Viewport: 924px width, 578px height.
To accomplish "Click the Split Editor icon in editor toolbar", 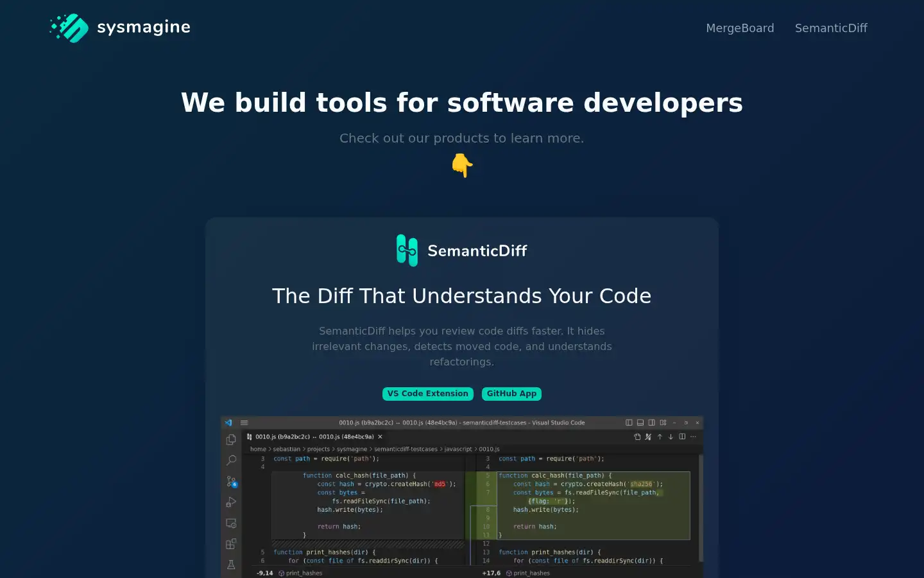I will click(682, 437).
